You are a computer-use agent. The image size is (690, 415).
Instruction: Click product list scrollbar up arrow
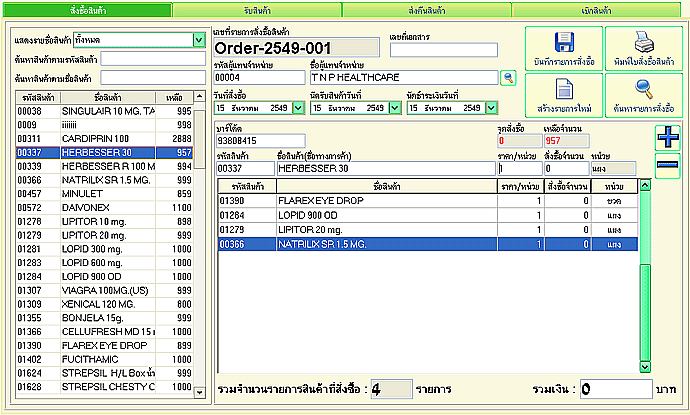199,96
